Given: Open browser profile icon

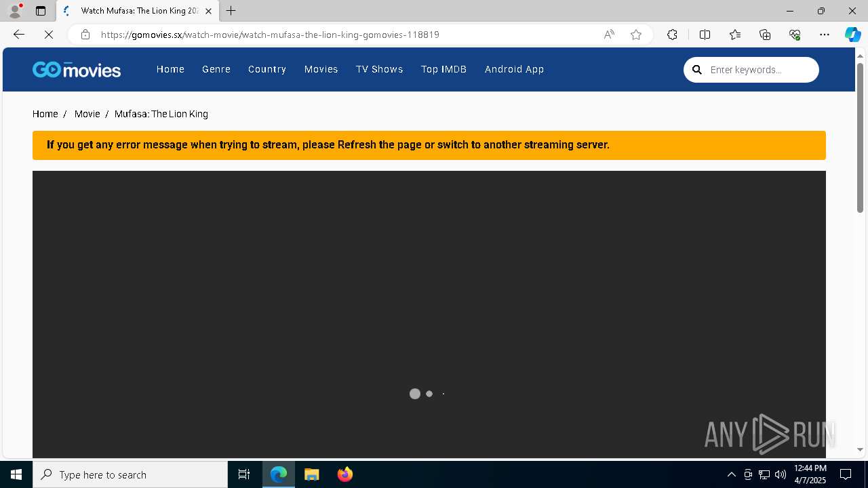Looking at the screenshot, I should point(14,11).
